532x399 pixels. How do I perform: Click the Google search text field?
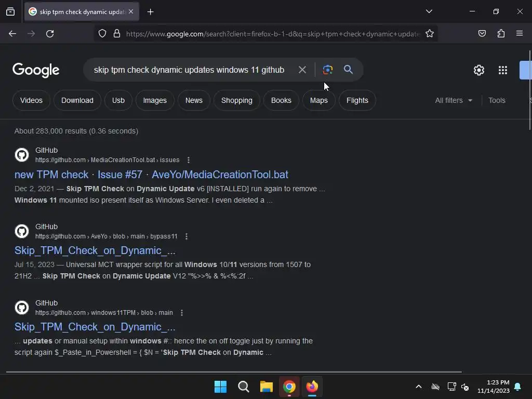(189, 70)
